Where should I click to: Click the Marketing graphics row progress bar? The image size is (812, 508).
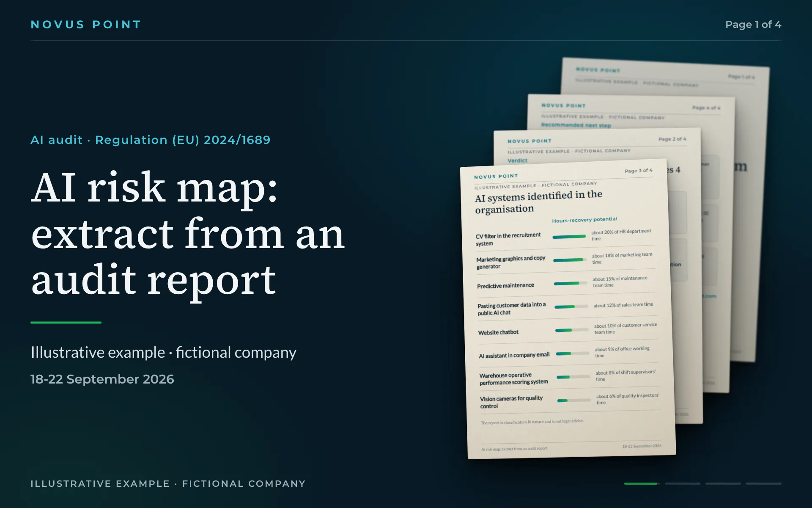(570, 260)
